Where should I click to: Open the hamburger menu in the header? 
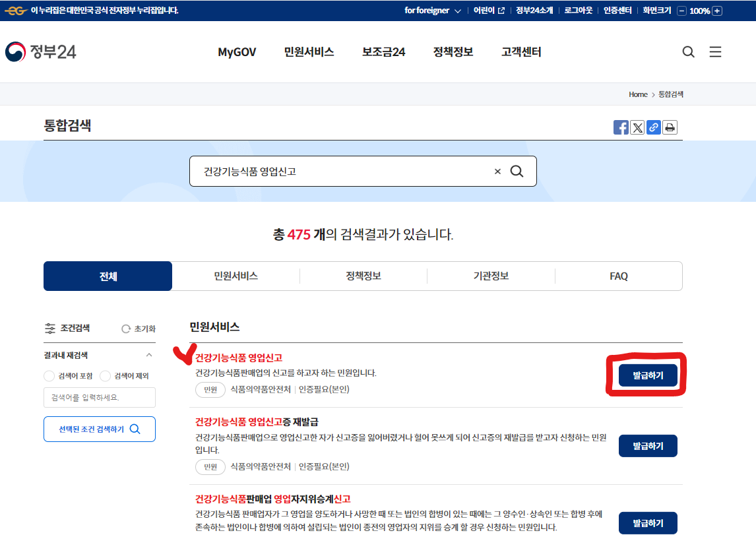pos(715,51)
